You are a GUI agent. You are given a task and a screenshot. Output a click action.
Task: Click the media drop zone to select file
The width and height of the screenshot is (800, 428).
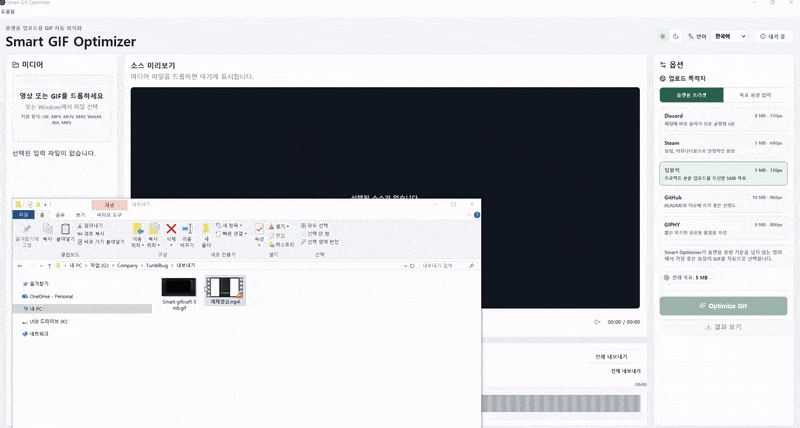62,108
